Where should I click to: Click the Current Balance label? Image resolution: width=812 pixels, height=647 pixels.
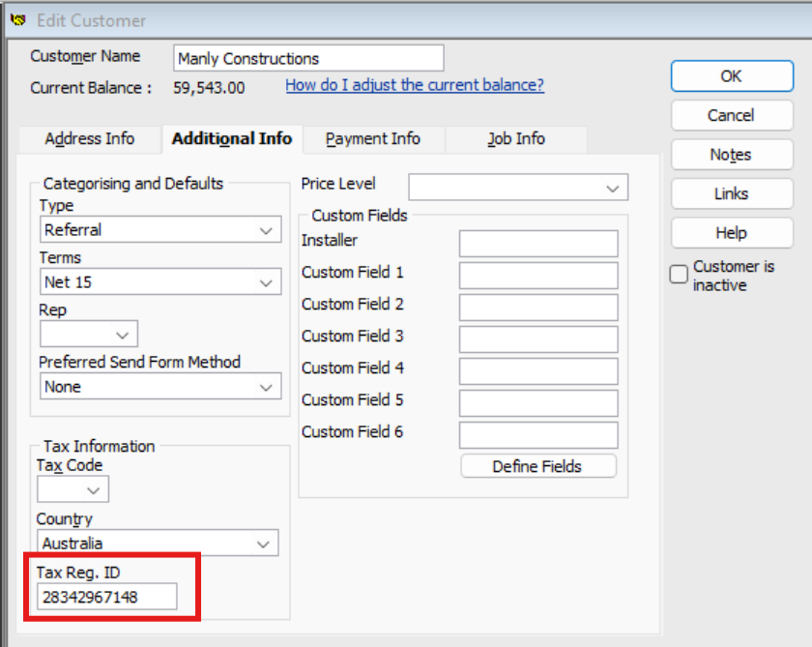(x=91, y=88)
